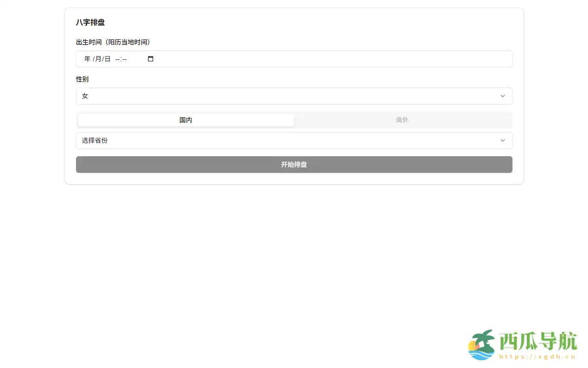Click the 选择省份 placeholder text
588x368 pixels.
[x=94, y=140]
